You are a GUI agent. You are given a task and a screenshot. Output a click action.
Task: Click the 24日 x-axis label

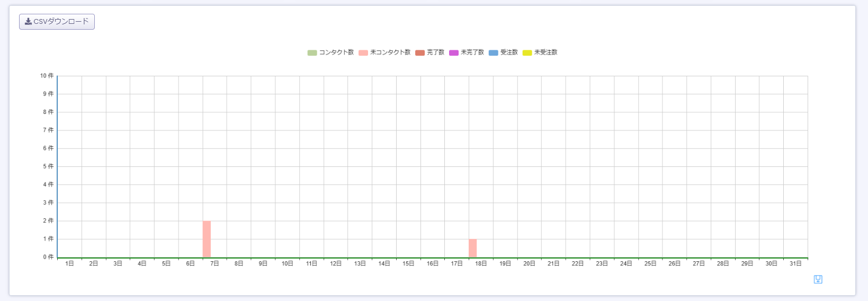(x=626, y=263)
